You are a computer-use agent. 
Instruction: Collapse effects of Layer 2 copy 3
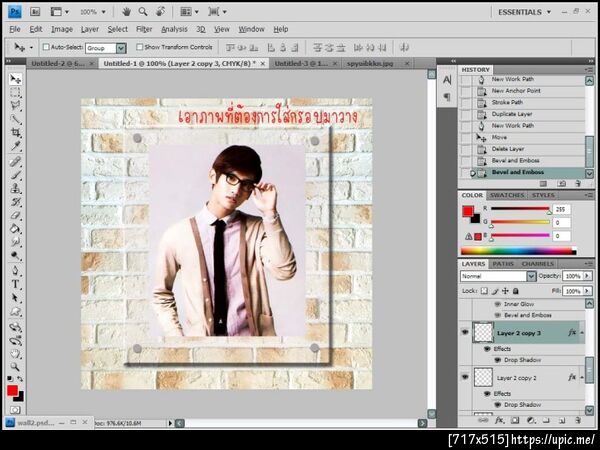pos(582,333)
